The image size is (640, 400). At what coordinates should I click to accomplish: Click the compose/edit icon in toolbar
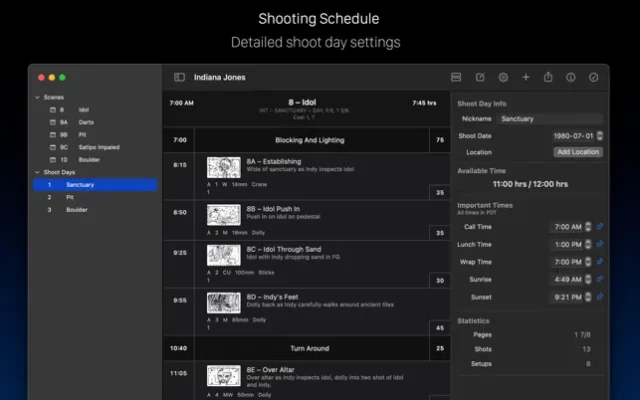click(x=480, y=77)
